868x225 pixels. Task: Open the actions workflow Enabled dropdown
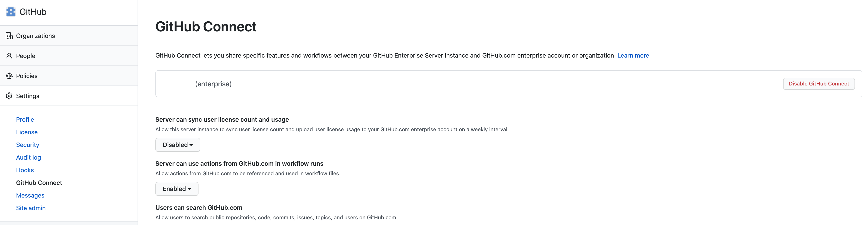click(x=177, y=189)
